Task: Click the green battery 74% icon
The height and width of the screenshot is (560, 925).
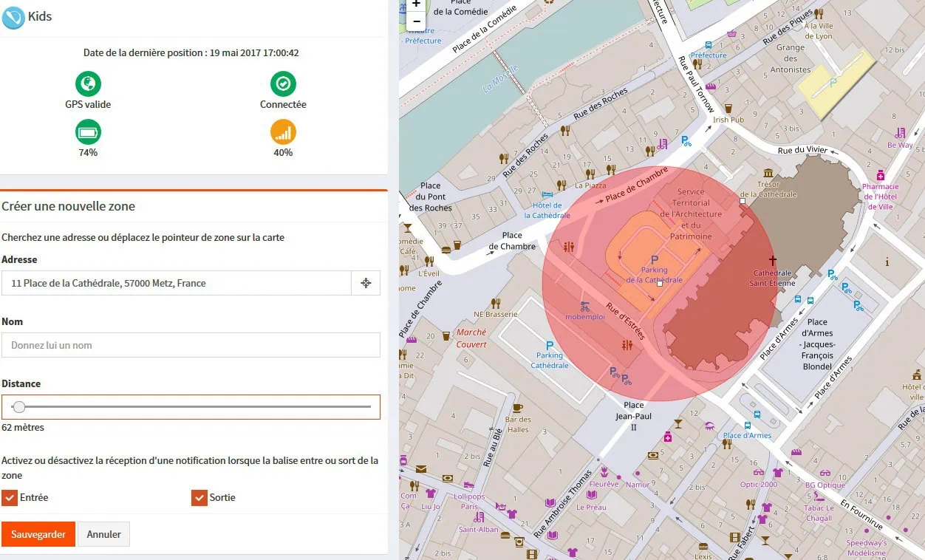Action: 88,132
